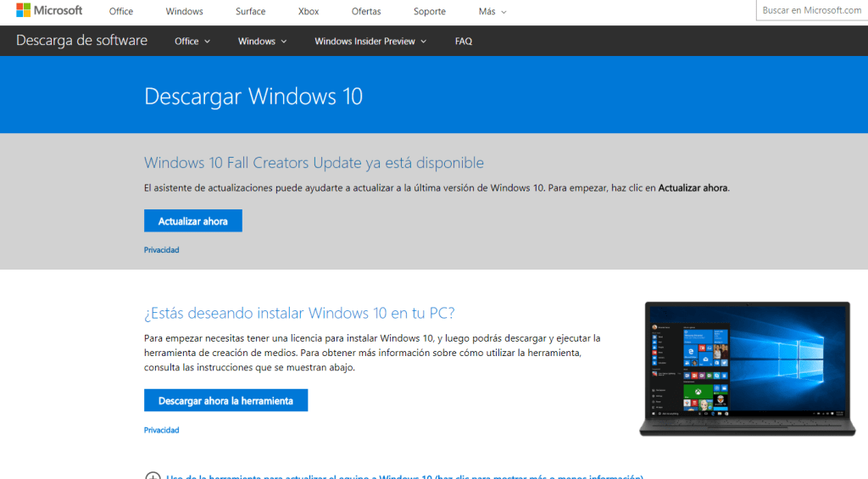Click Windows 10 Fall Creators Update heading
Screen dimensions: 868x479
click(x=314, y=163)
